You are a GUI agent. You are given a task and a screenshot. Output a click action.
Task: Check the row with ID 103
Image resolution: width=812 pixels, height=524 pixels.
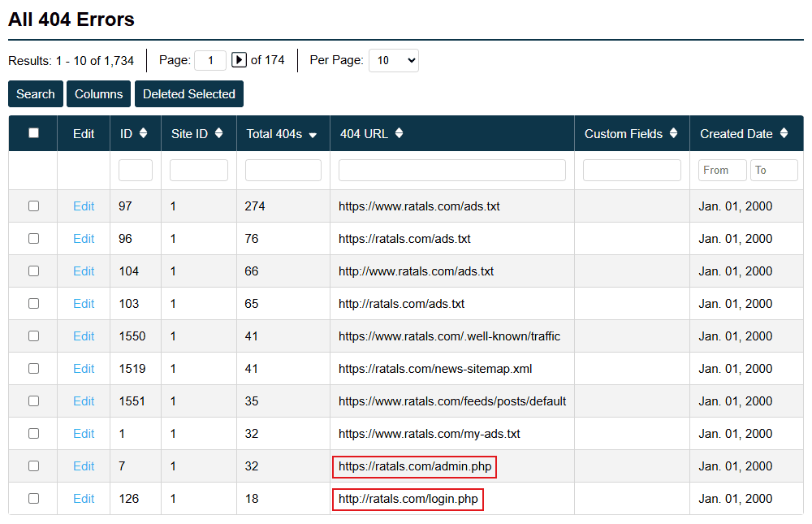pyautogui.click(x=33, y=304)
